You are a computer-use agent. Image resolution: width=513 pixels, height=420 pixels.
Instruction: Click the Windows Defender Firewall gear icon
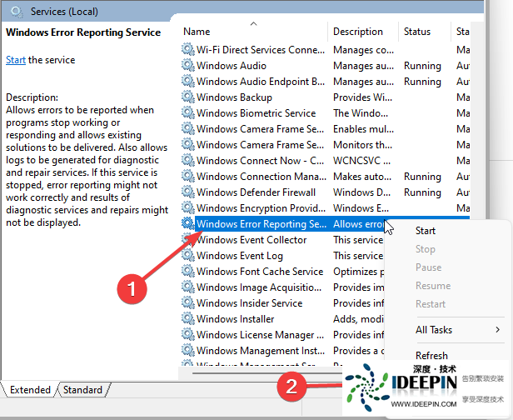(x=187, y=192)
